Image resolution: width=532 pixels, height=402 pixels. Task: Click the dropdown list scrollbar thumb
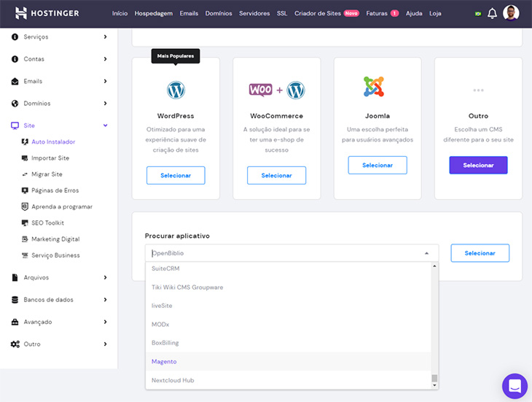click(x=434, y=378)
